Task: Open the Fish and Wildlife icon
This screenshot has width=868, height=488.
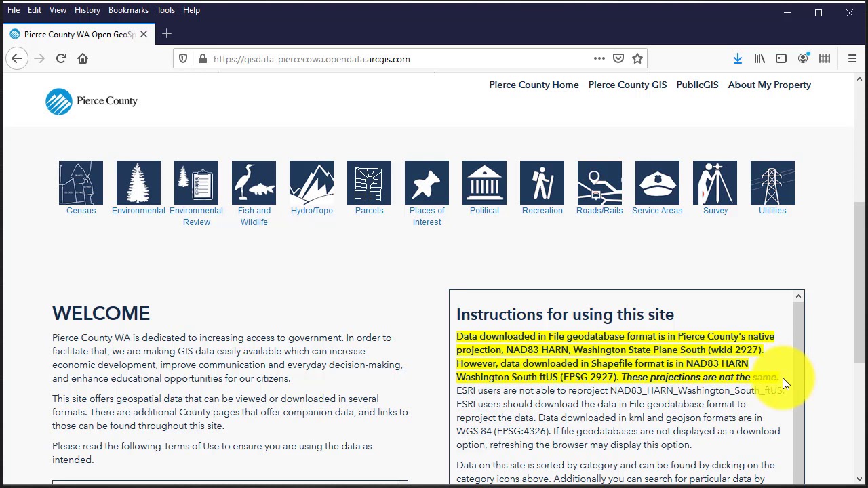Action: pyautogui.click(x=254, y=182)
